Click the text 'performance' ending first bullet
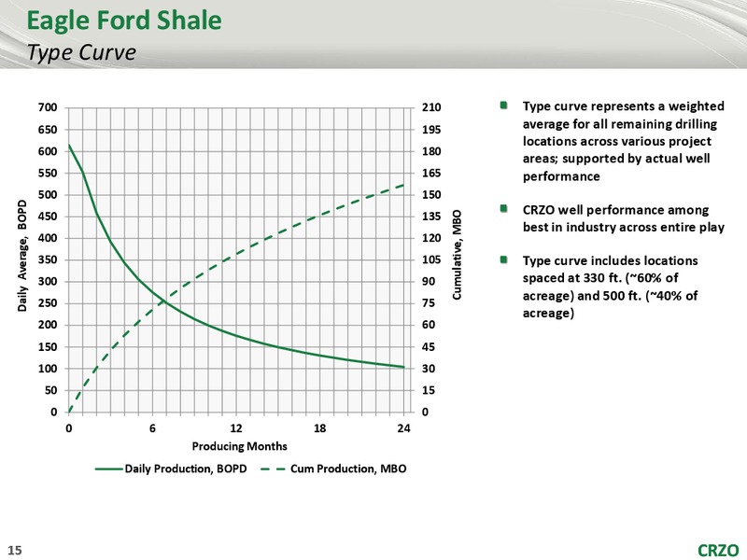747x560 pixels. coord(561,177)
